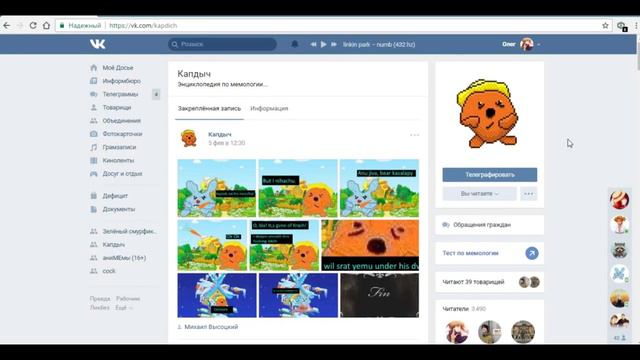Click the search field in VK header
640x360 pixels.
(x=222, y=44)
